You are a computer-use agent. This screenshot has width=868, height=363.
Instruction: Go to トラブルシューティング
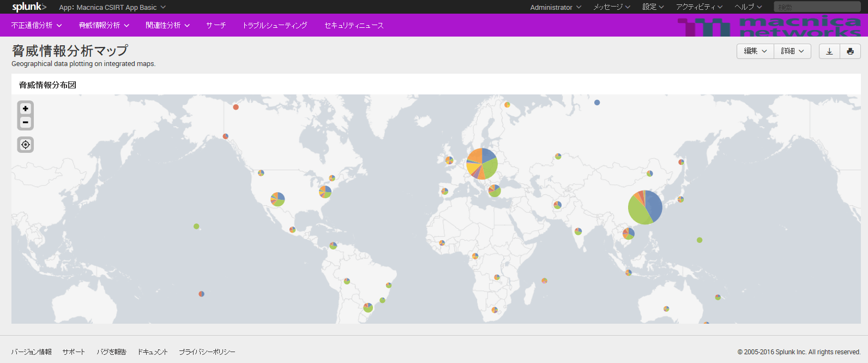tap(275, 26)
